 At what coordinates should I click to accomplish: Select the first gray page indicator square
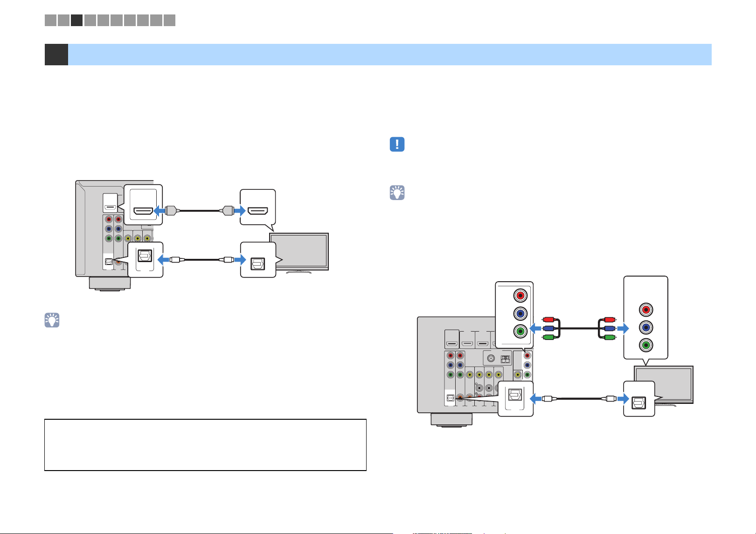click(50, 20)
